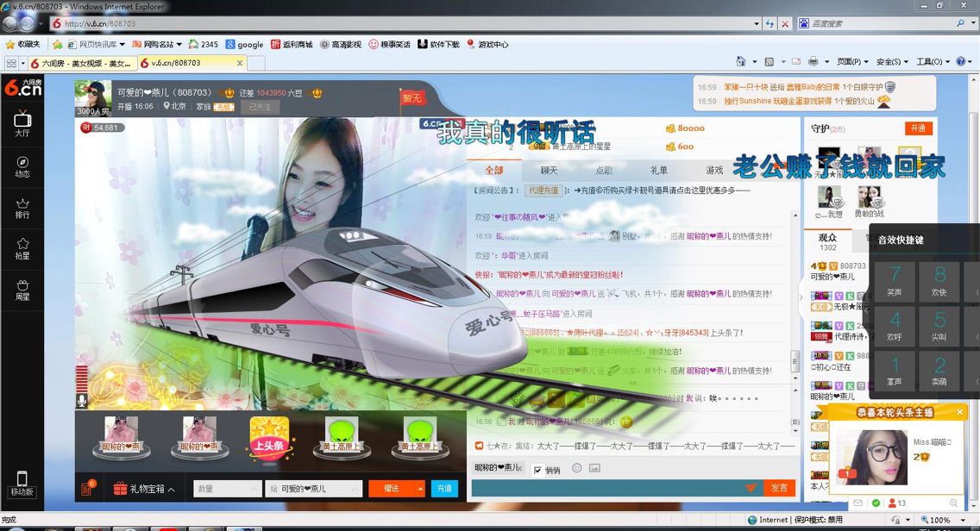This screenshot has height=531, width=980.
Task: Toggle the 悄悄 whisper checkbox
Action: point(537,470)
